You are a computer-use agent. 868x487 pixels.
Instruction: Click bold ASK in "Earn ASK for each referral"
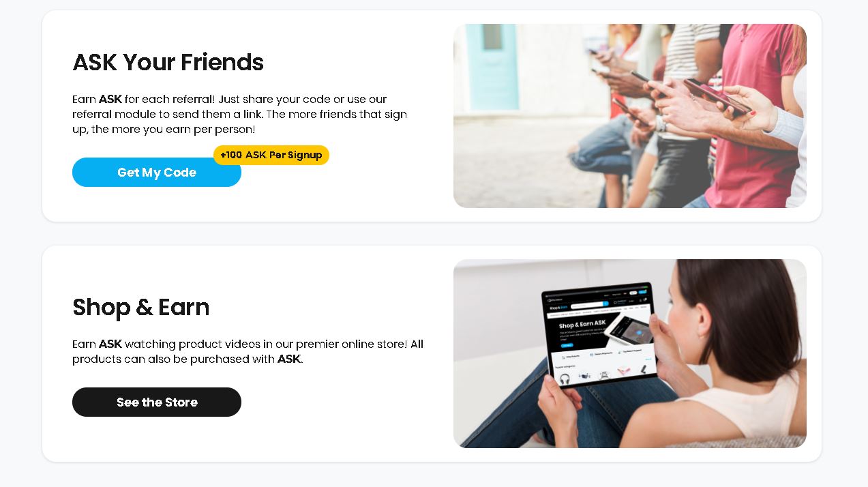tap(110, 99)
